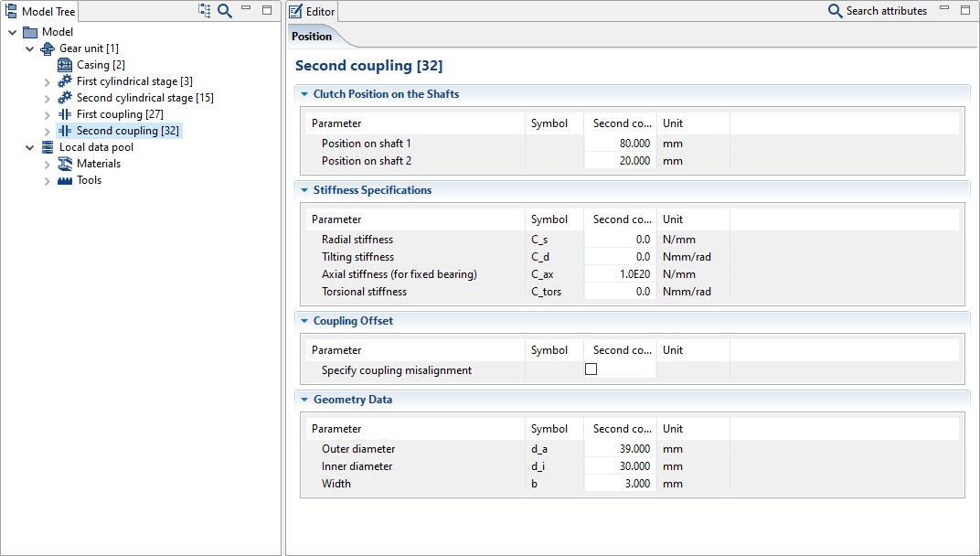Click the Materials icon in Local data pool
The image size is (980, 556).
coord(65,164)
